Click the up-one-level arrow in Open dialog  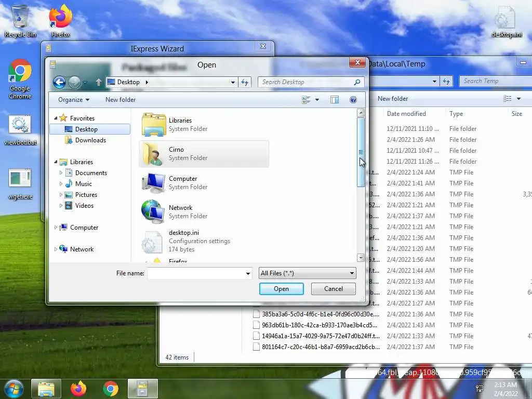[98, 82]
